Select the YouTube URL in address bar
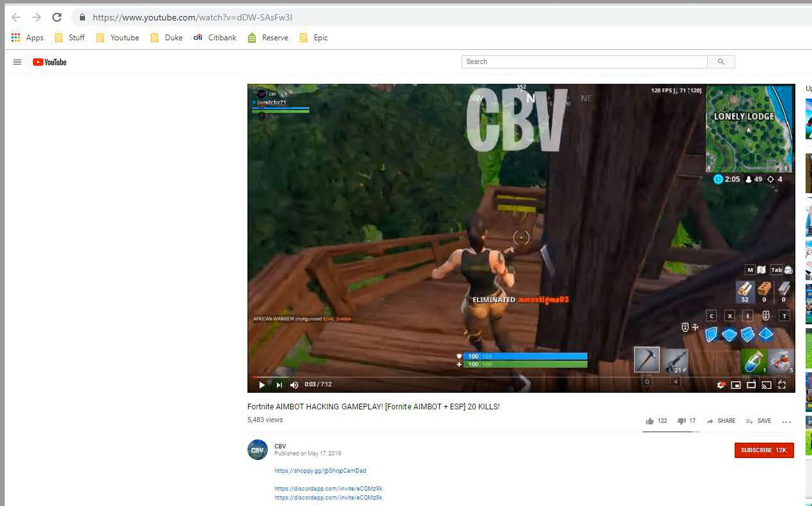 click(x=192, y=17)
